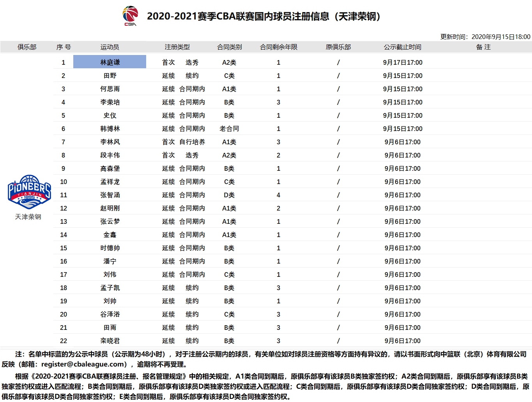Image resolution: width=532 pixels, height=402 pixels.
Task: Select player name 史仪
Action: tap(110, 115)
